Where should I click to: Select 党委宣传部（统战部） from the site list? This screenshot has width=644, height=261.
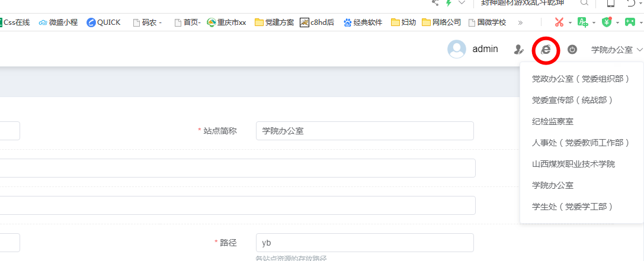tap(572, 100)
